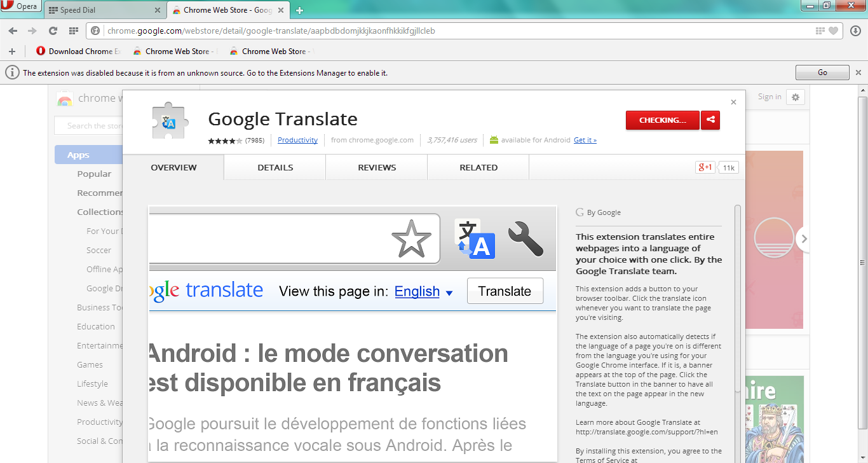Click the red CHECKING button

pos(663,120)
